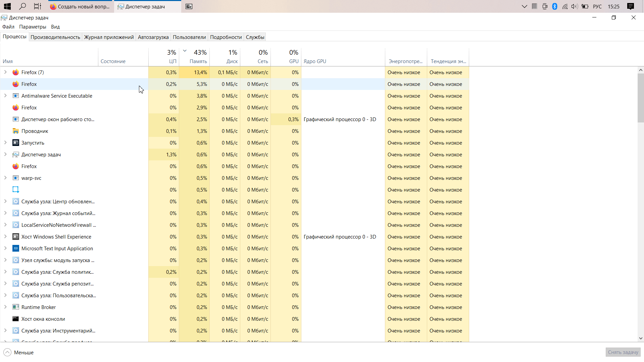The image size is (644, 362).
Task: Click the Запустить process icon
Action: pos(15,143)
